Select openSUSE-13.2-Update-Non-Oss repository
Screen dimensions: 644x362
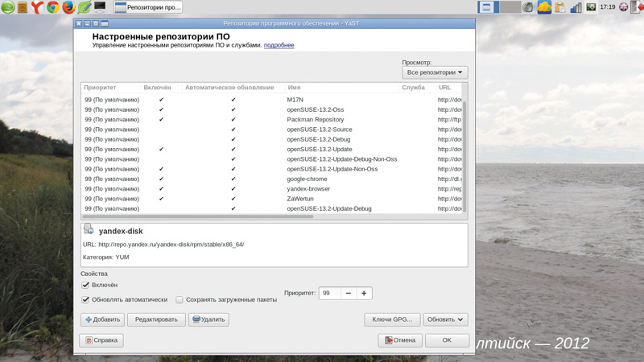tap(272, 169)
